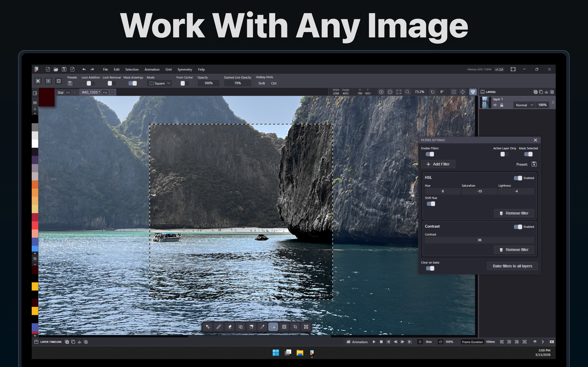The height and width of the screenshot is (367, 588).
Task: Click the zoom in icon
Action: (x=381, y=92)
